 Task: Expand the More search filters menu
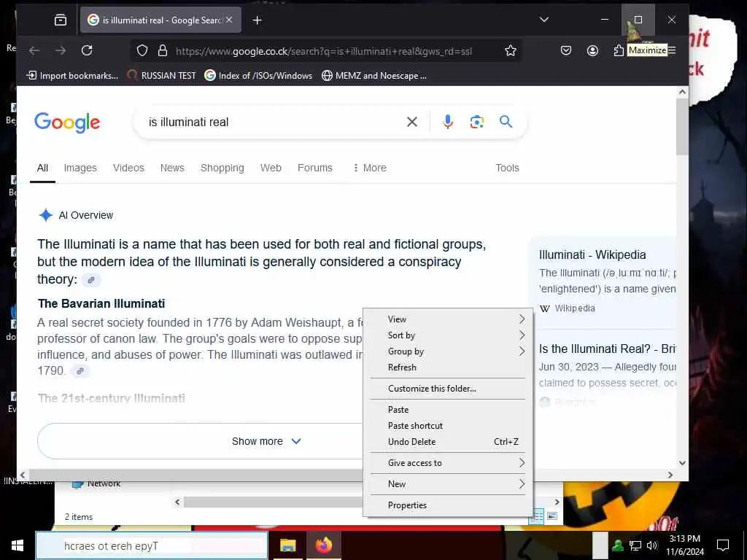coord(370,168)
